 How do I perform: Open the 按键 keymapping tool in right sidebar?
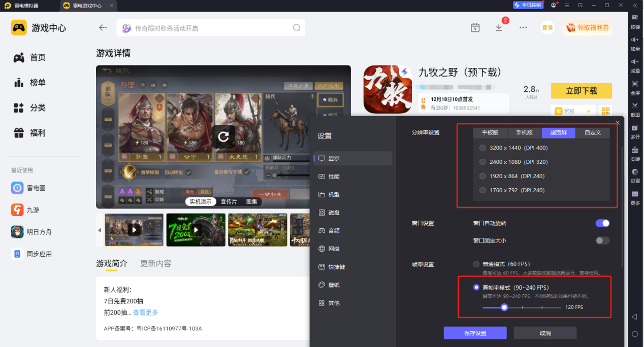tap(635, 21)
